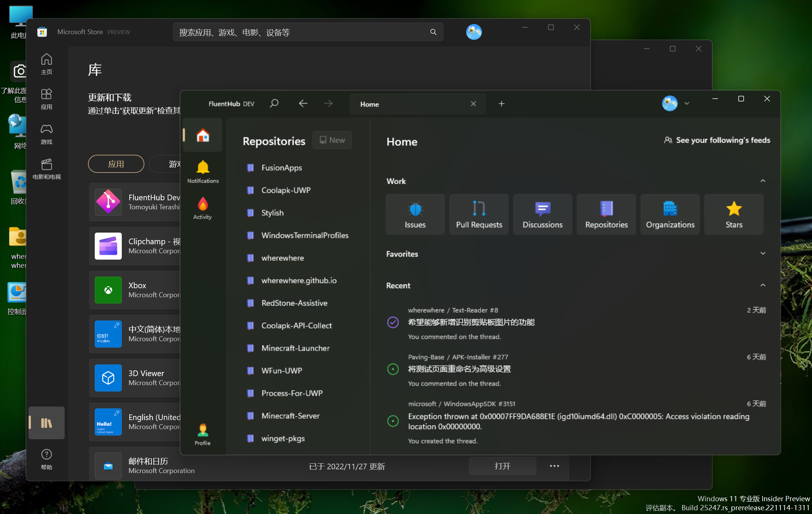This screenshot has width=812, height=514.
Task: Open the Discussions work tile
Action: click(542, 214)
